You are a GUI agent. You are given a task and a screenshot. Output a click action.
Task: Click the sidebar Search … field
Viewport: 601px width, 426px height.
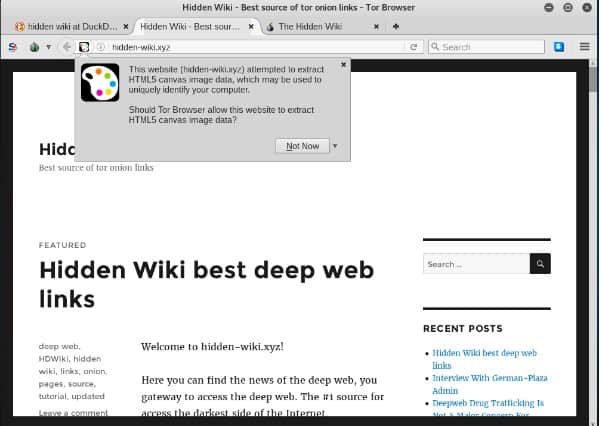pos(476,264)
